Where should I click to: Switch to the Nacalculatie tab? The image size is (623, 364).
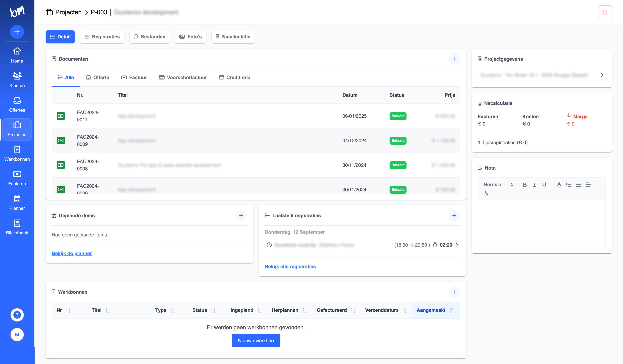click(233, 37)
